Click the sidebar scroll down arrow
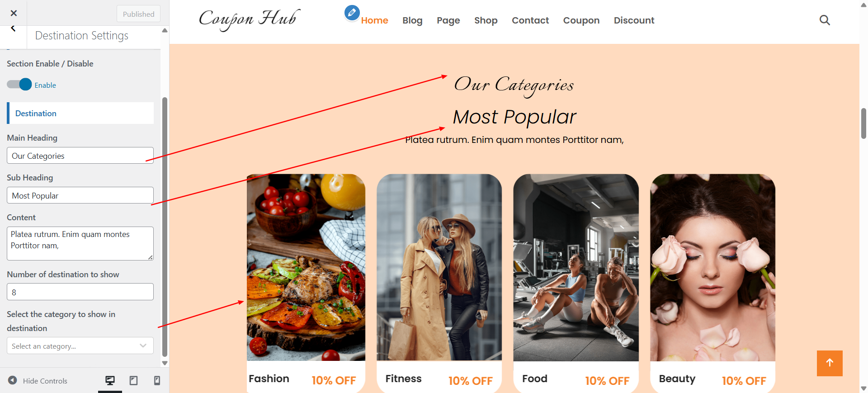This screenshot has height=393, width=868. pos(165,363)
